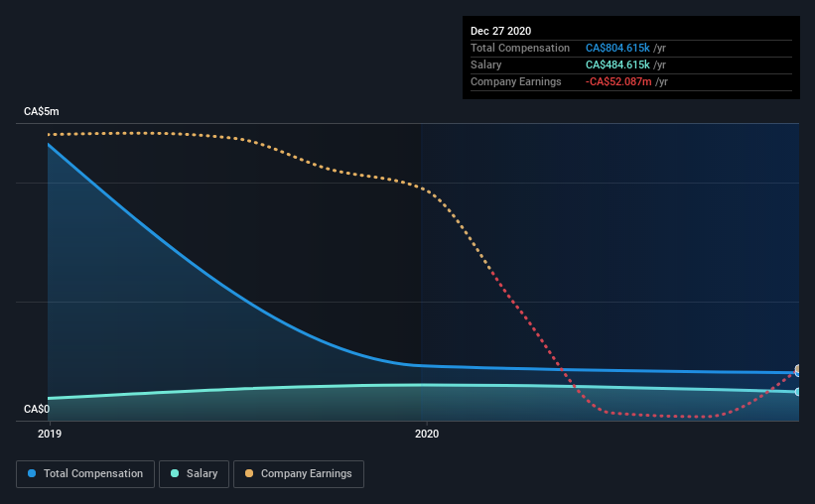Toggle the Total Compensation legend button

pos(85,474)
